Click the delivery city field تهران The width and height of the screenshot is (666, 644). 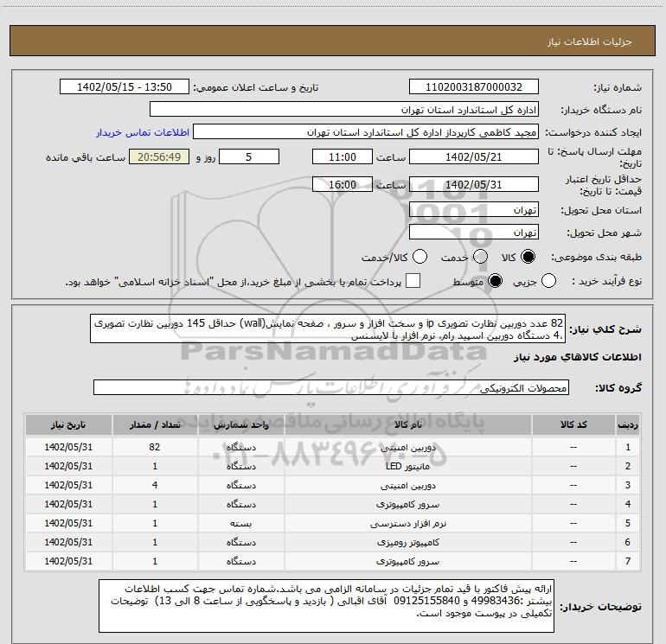click(x=474, y=233)
